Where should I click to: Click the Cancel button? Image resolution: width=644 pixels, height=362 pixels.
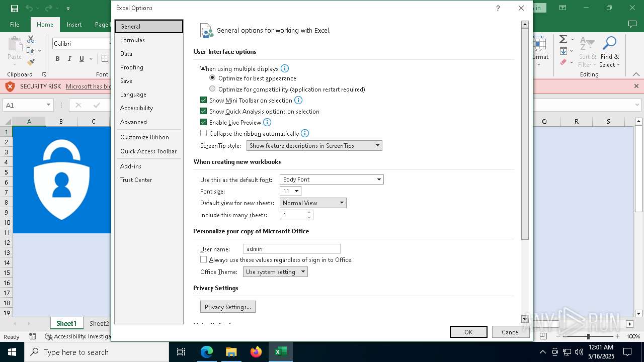click(510, 332)
